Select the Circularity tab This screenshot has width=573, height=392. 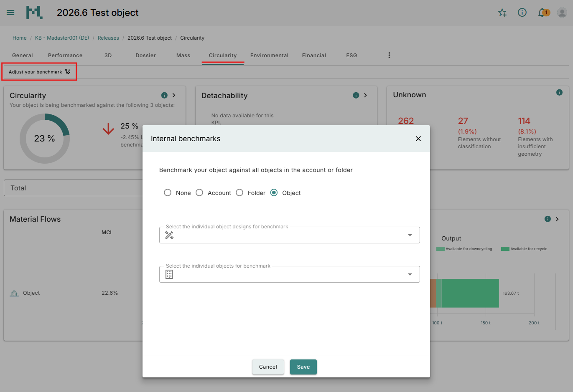point(223,55)
